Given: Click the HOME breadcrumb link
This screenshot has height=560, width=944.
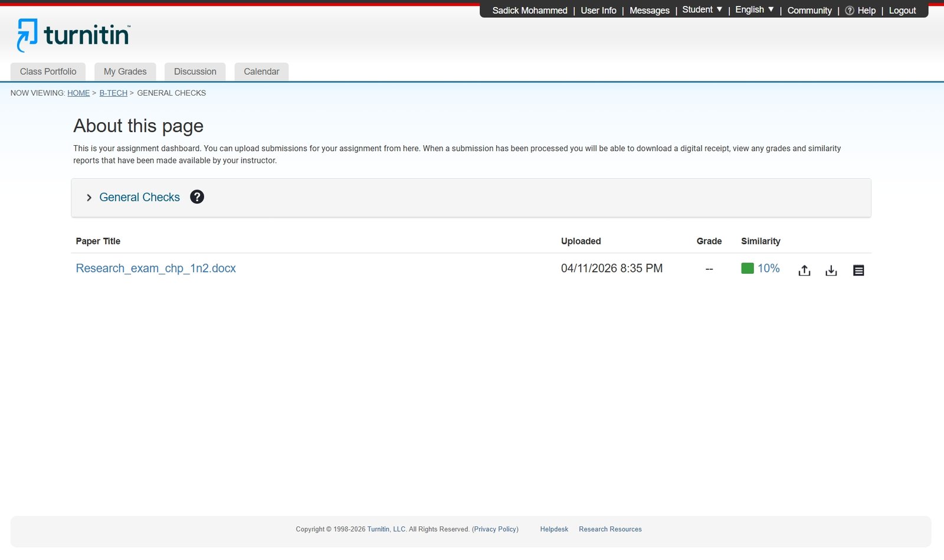Looking at the screenshot, I should pyautogui.click(x=78, y=93).
